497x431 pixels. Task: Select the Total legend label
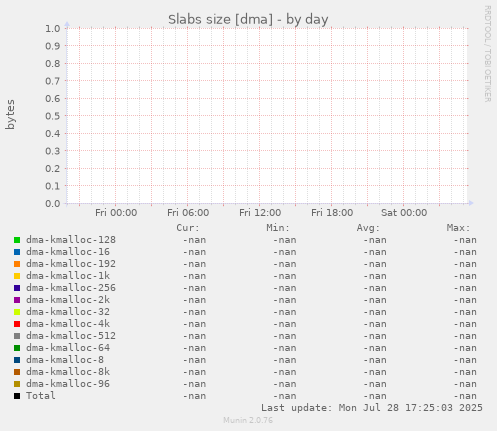coord(41,396)
